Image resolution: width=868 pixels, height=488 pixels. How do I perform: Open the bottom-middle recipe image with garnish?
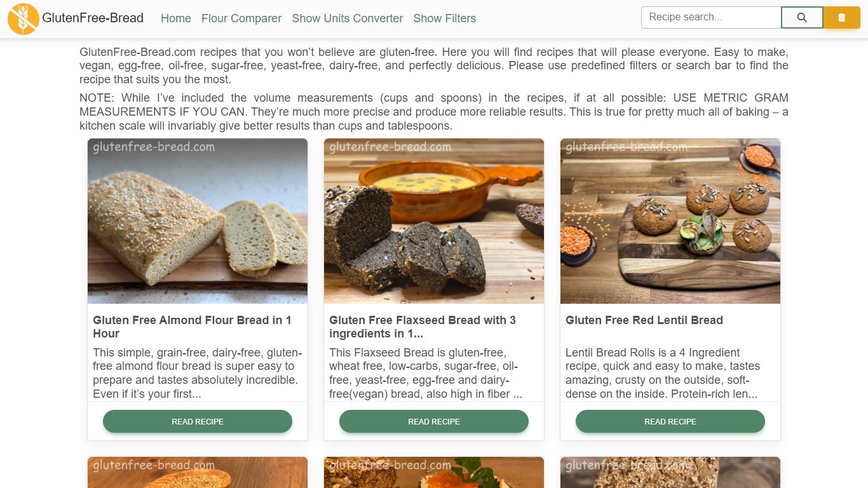point(434,472)
